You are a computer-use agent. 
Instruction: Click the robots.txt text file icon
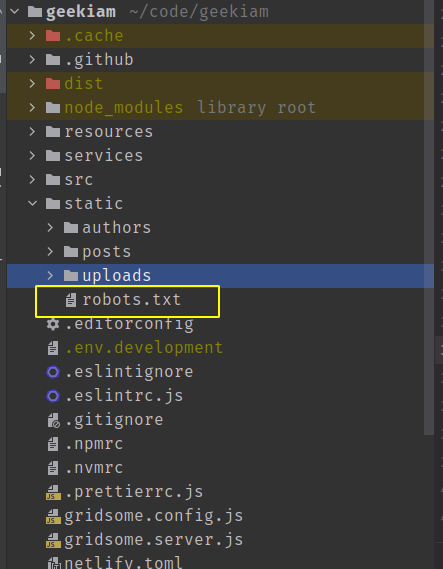(x=71, y=300)
